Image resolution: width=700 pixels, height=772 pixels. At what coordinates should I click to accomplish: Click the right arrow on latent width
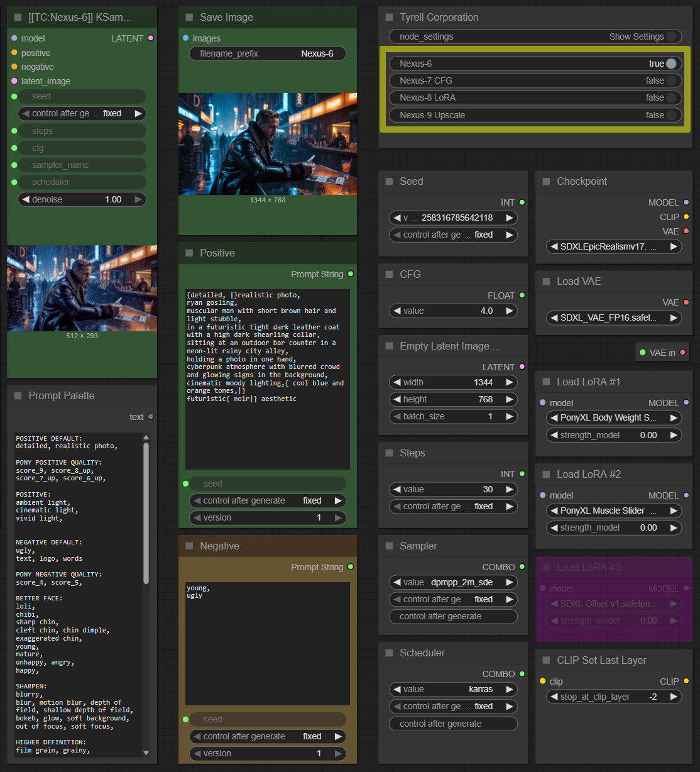(510, 382)
